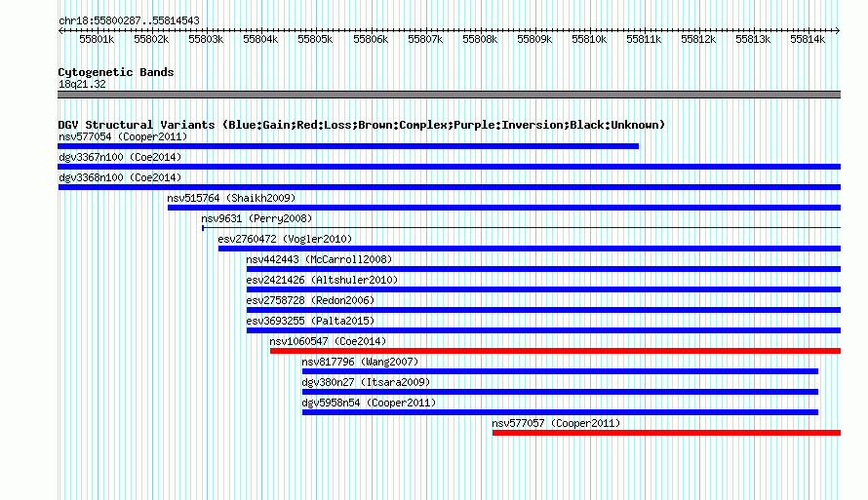This screenshot has height=500, width=868.
Task: Open the nsv515764 (Shaikh2009) variant bar
Action: pos(504,208)
